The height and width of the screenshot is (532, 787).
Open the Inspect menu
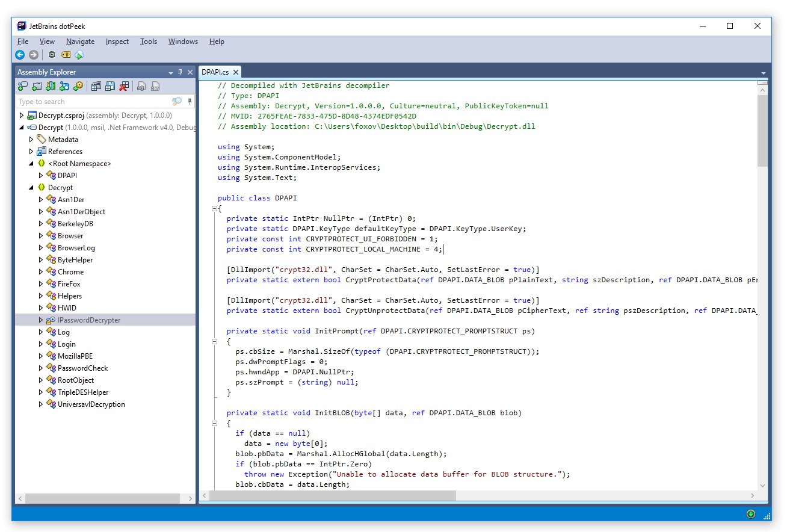pyautogui.click(x=117, y=42)
